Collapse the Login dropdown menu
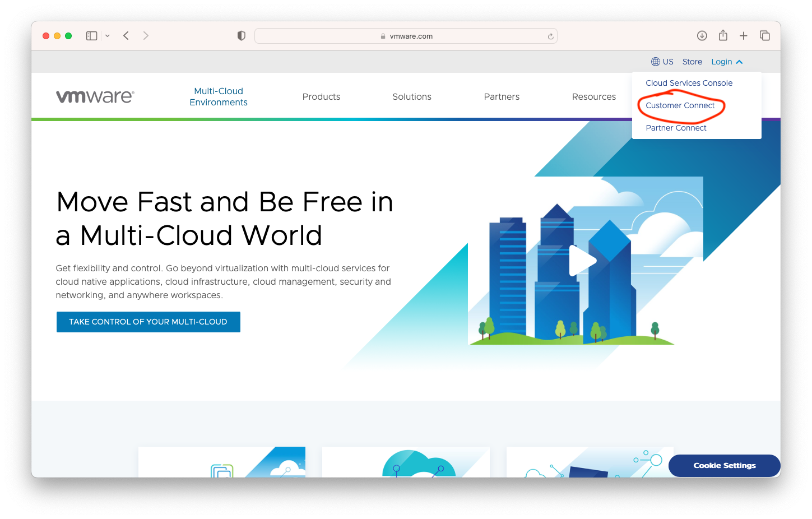This screenshot has height=519, width=812. (x=727, y=62)
